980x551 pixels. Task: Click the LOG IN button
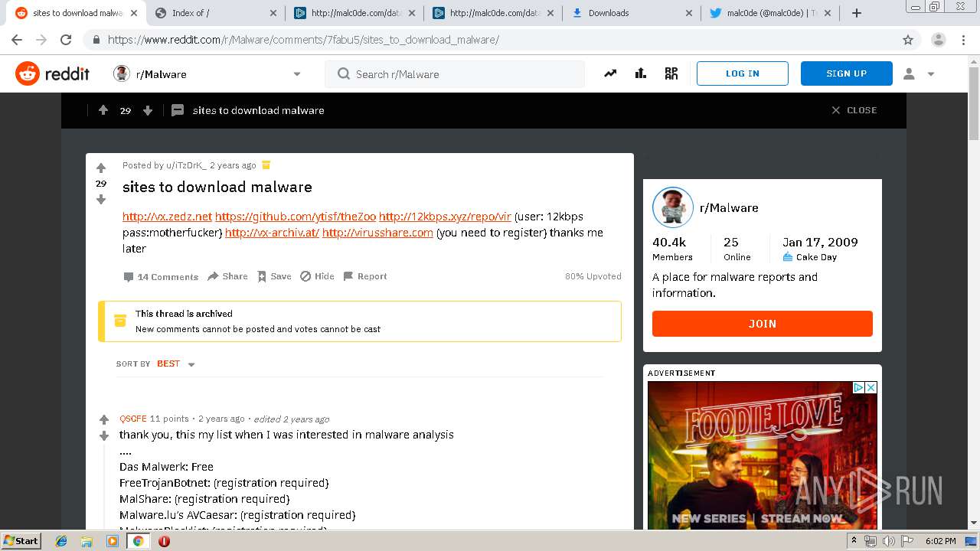[742, 73]
